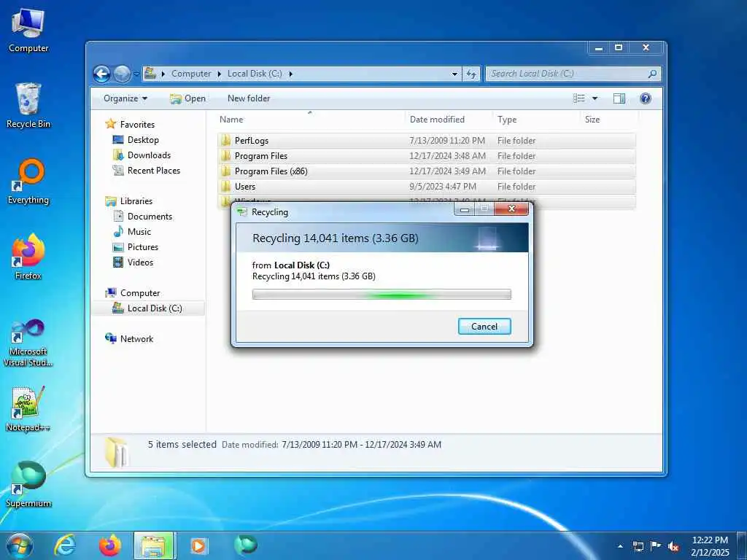
Task: Click the Program Files (x86) folder icon
Action: coord(226,171)
